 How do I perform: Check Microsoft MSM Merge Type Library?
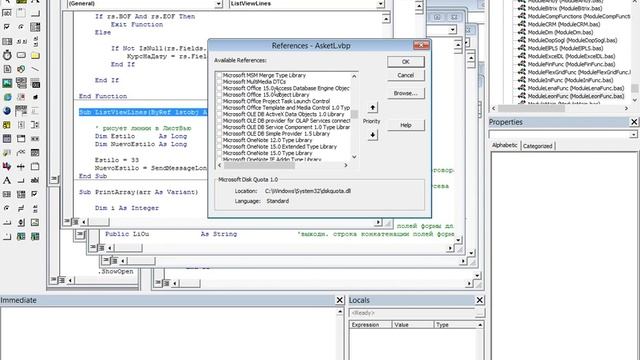219,75
